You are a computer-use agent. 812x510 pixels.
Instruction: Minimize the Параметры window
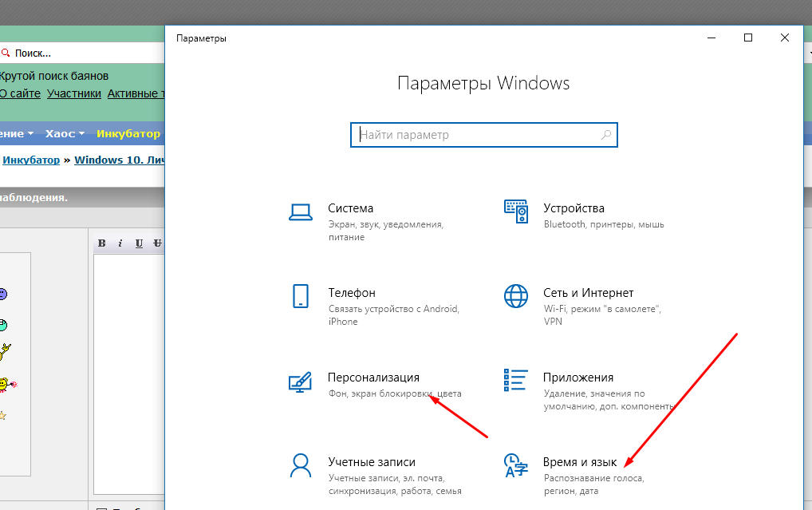coord(711,38)
